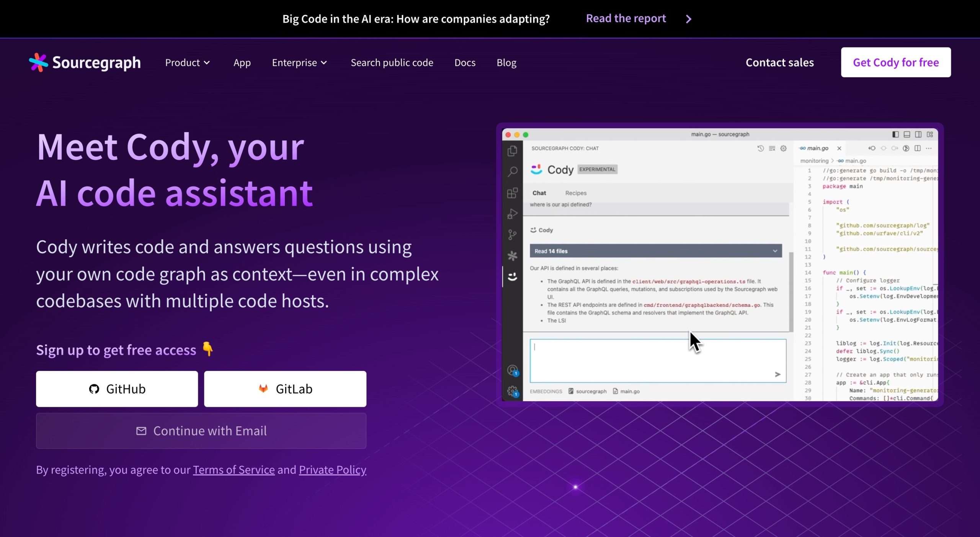Viewport: 980px width, 537px height.
Task: Toggle the bottom panel layout icon
Action: coord(907,134)
